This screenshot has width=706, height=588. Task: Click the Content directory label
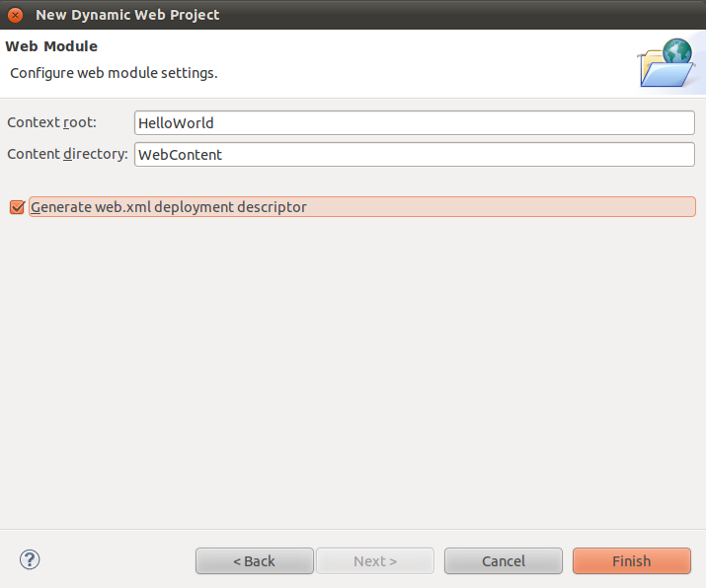click(67, 155)
